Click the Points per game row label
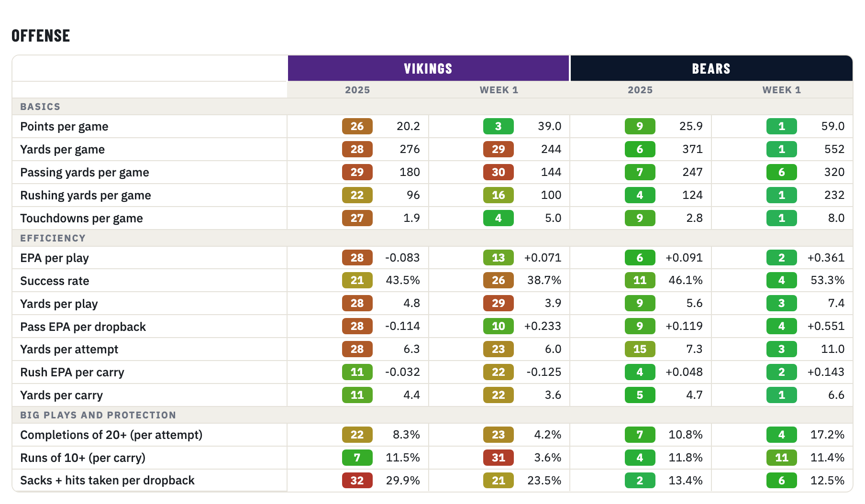 pyautogui.click(x=64, y=127)
